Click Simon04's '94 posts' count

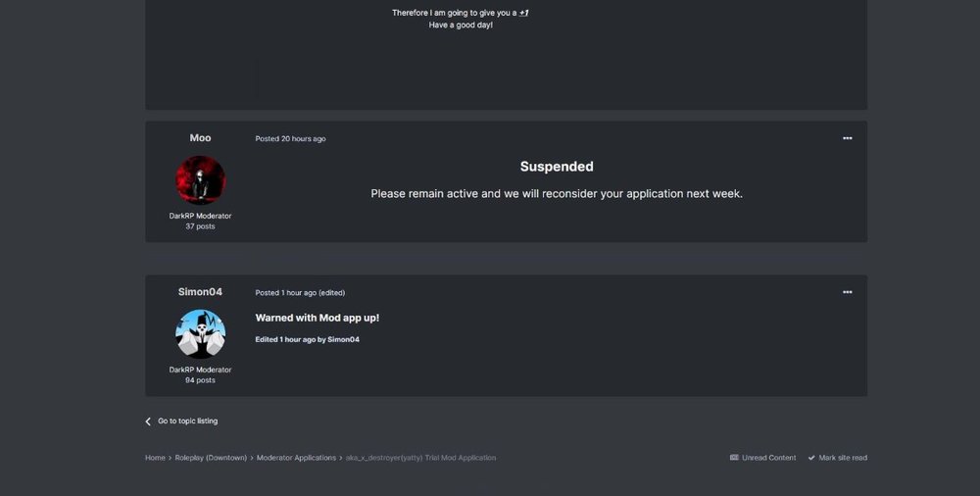point(200,380)
